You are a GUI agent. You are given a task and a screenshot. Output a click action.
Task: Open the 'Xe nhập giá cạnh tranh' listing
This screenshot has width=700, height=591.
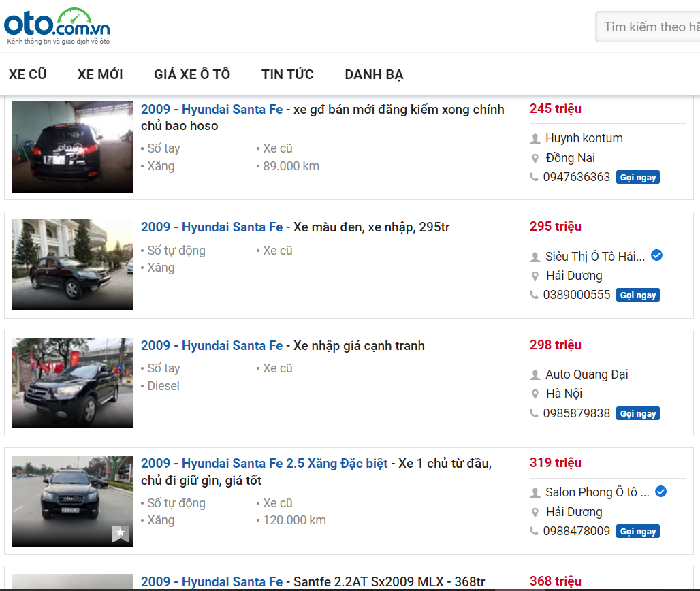coord(283,345)
